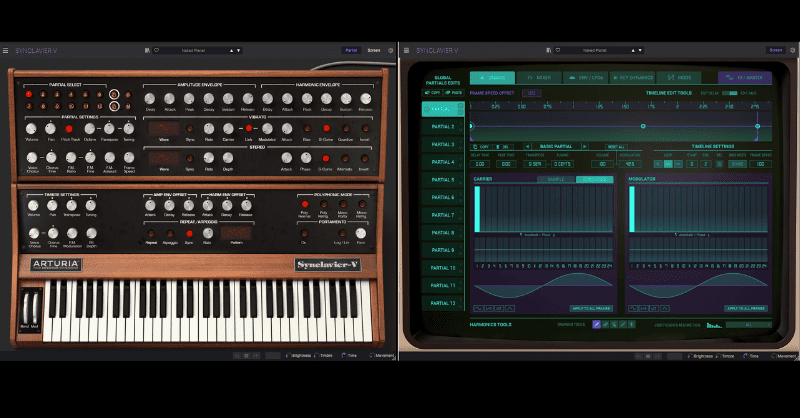Image resolution: width=800 pixels, height=418 pixels.
Task: Select previous preset with up arrow, keyboard-panel window
Action: [x=231, y=51]
